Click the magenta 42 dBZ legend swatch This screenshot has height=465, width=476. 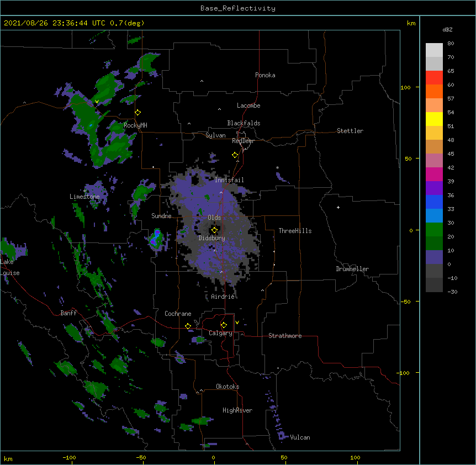tap(434, 174)
